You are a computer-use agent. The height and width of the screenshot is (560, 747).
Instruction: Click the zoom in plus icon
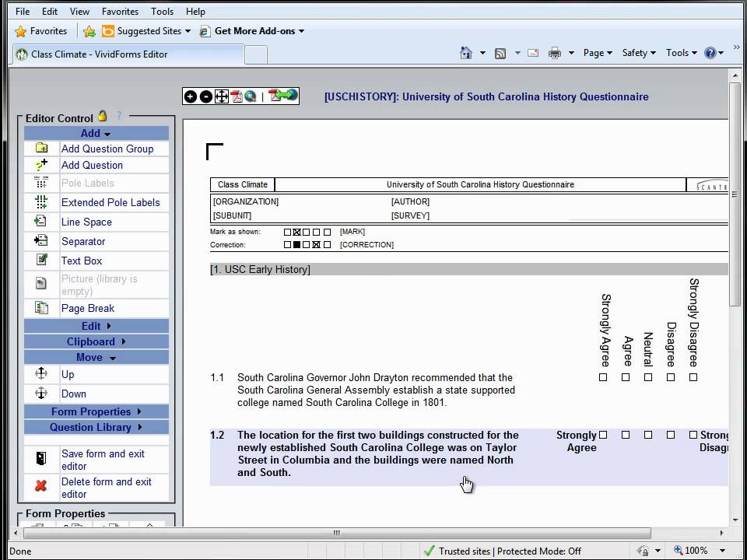[190, 96]
